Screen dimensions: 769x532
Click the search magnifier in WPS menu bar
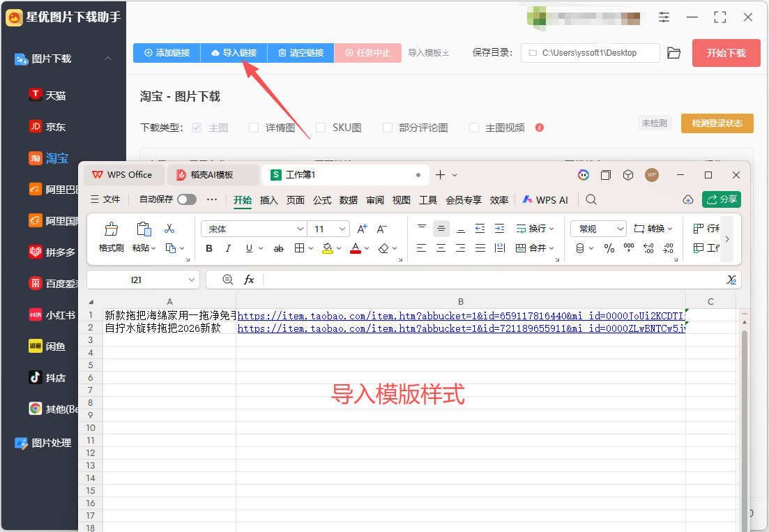pos(591,199)
